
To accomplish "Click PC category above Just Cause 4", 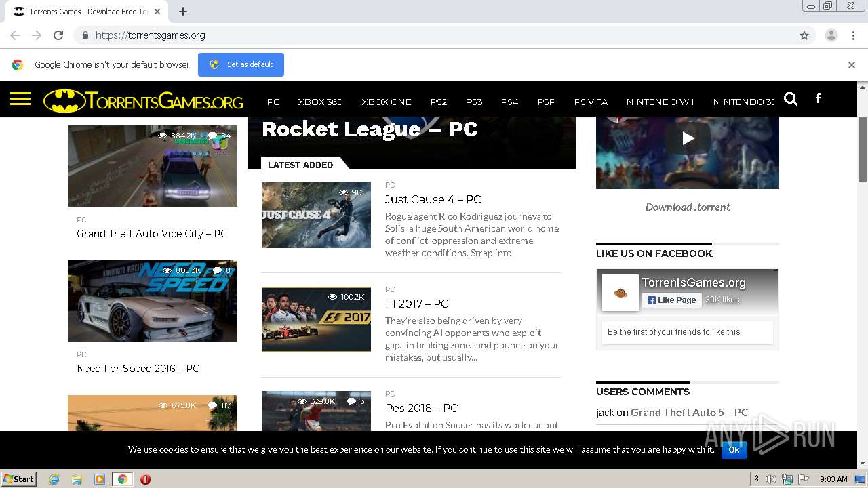I will tap(390, 185).
